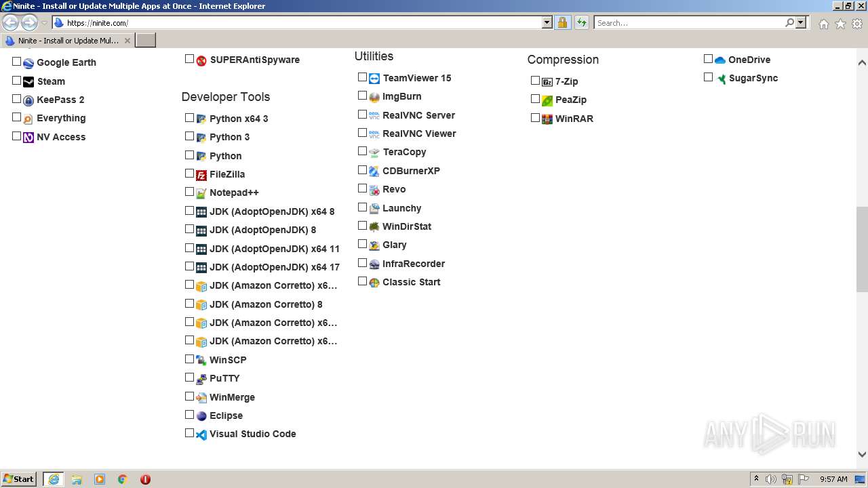
Task: Click the taskbar clock showing 9:57 AM
Action: [x=833, y=479]
